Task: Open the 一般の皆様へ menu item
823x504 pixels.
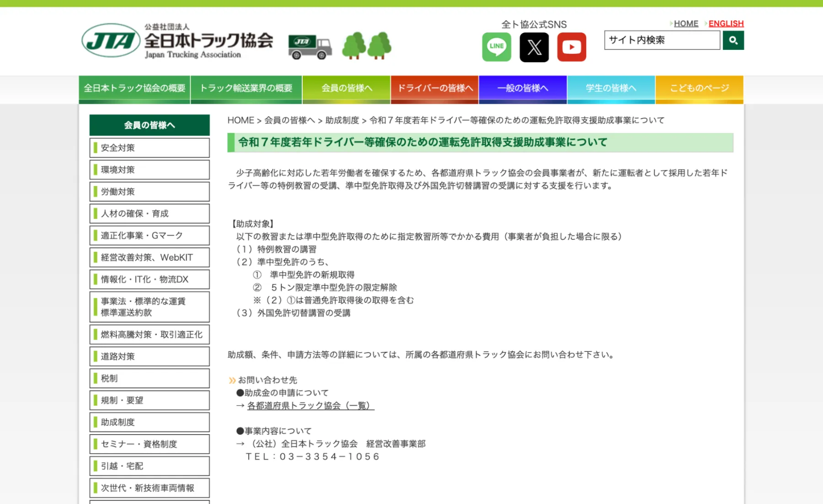Action: tap(523, 88)
